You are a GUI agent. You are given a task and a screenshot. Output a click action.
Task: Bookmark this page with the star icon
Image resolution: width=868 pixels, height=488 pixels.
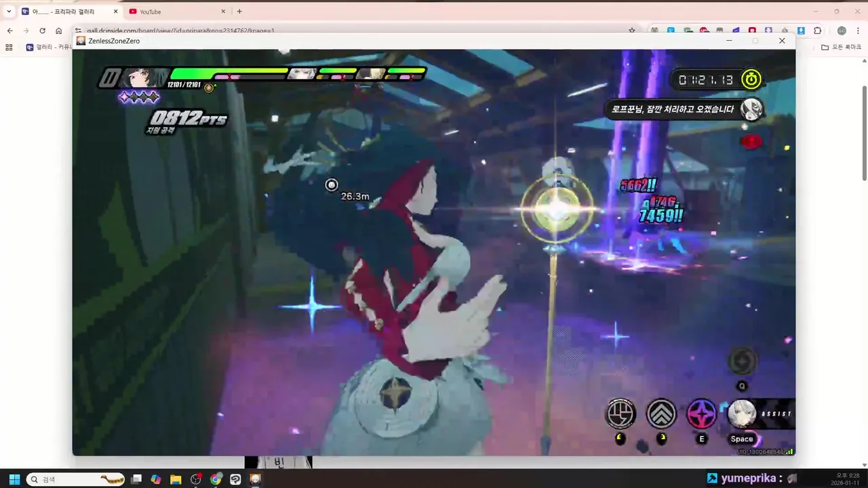[631, 30]
